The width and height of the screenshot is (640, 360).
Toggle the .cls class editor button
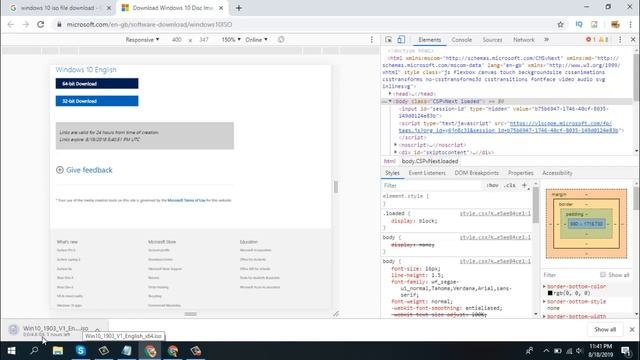510,185
